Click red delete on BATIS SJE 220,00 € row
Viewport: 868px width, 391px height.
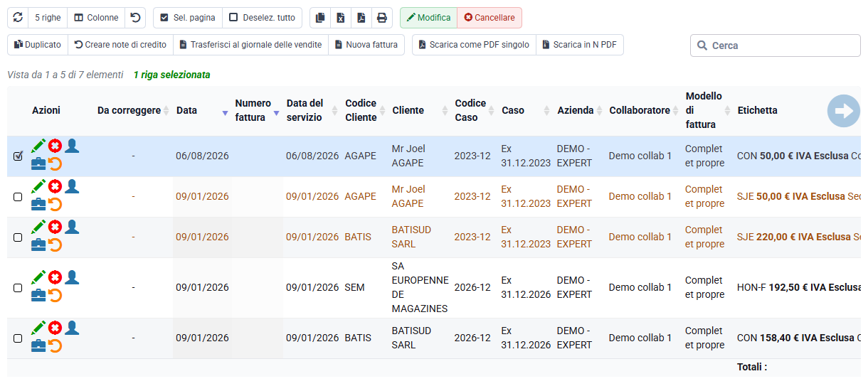[55, 227]
